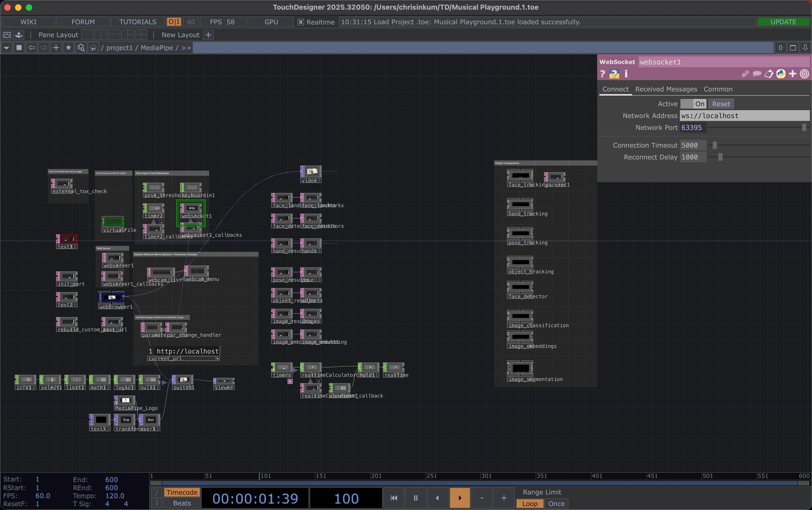Click the square pane type icon

click(x=19, y=48)
